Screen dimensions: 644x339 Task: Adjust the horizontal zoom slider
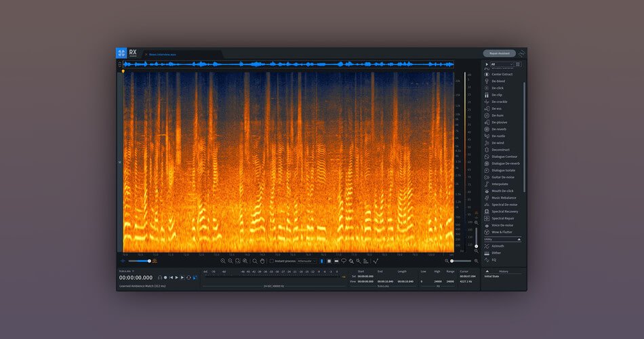[x=461, y=261]
